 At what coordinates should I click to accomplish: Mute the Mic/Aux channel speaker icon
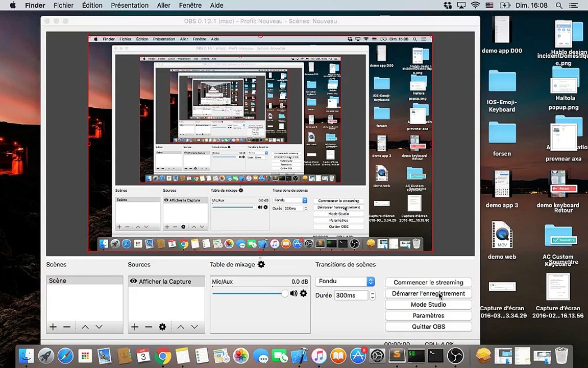click(293, 293)
